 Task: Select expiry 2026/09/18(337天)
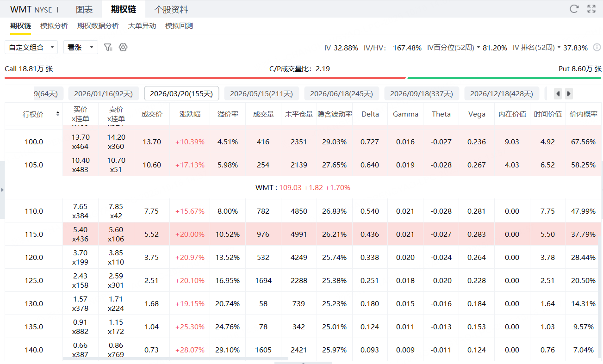pyautogui.click(x=422, y=93)
